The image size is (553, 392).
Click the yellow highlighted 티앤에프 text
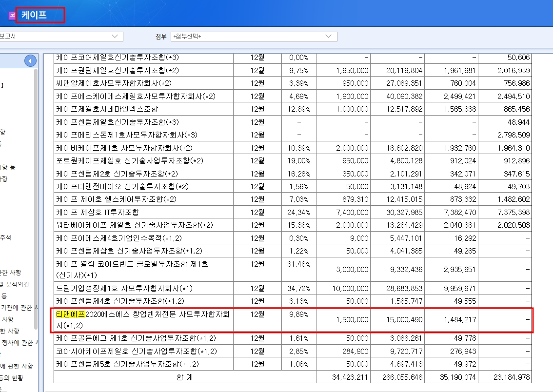71,314
